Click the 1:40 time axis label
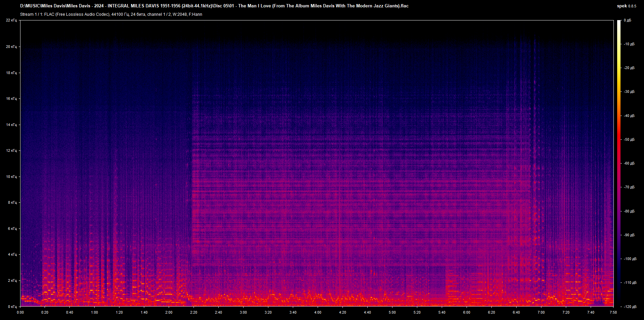The height and width of the screenshot is (320, 644). pyautogui.click(x=144, y=312)
